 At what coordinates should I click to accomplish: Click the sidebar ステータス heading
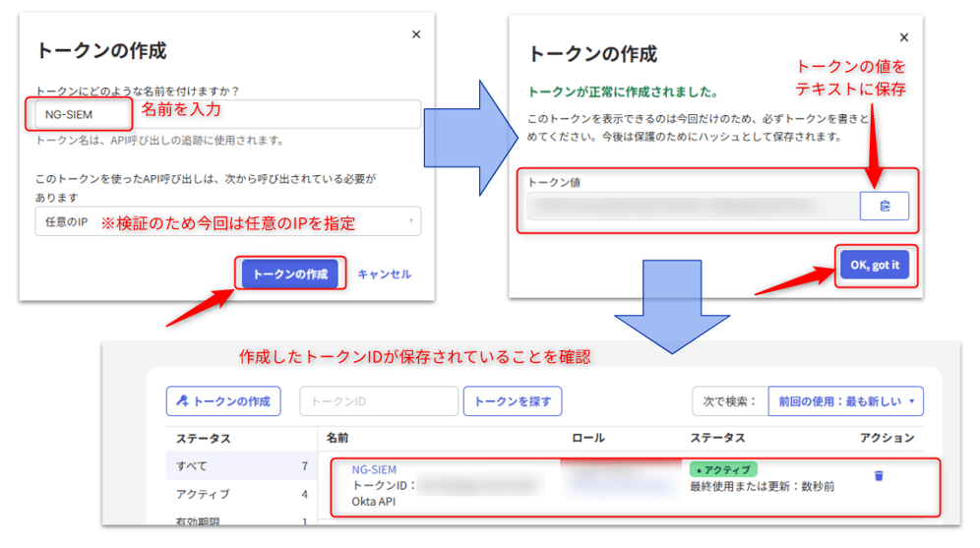(203, 439)
